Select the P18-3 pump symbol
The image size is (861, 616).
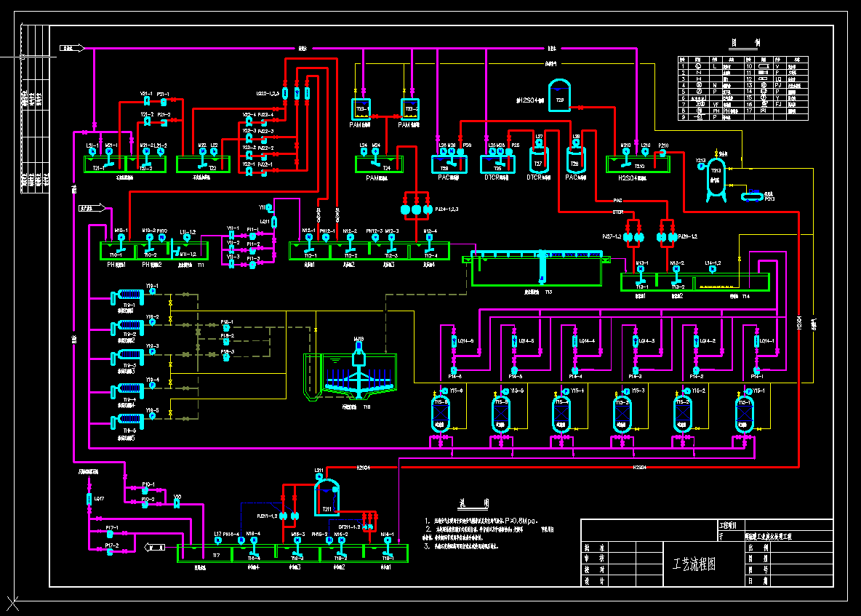click(226, 358)
